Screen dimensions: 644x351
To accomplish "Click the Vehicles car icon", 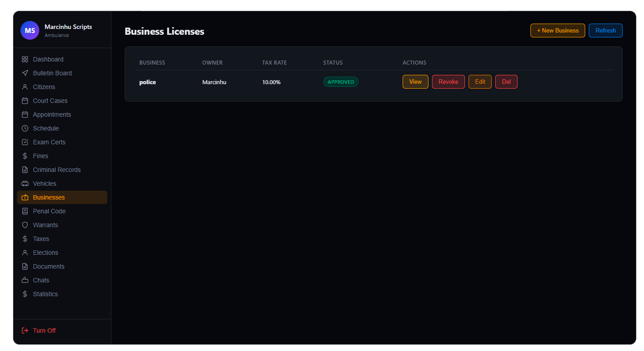I will [25, 184].
